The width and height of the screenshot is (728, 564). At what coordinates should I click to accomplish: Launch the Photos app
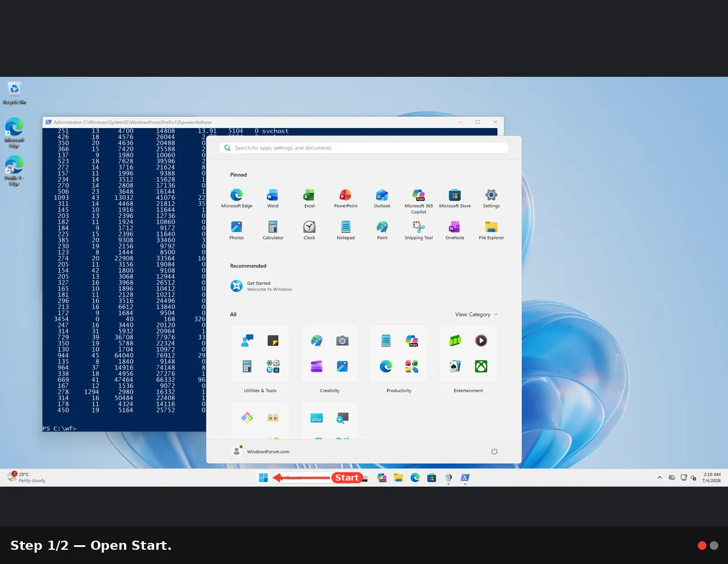click(x=237, y=230)
